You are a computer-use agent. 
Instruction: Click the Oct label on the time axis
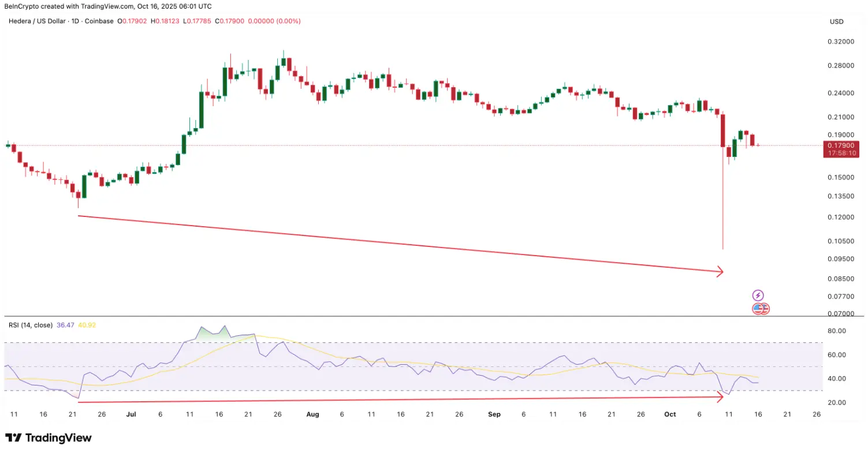(x=670, y=414)
